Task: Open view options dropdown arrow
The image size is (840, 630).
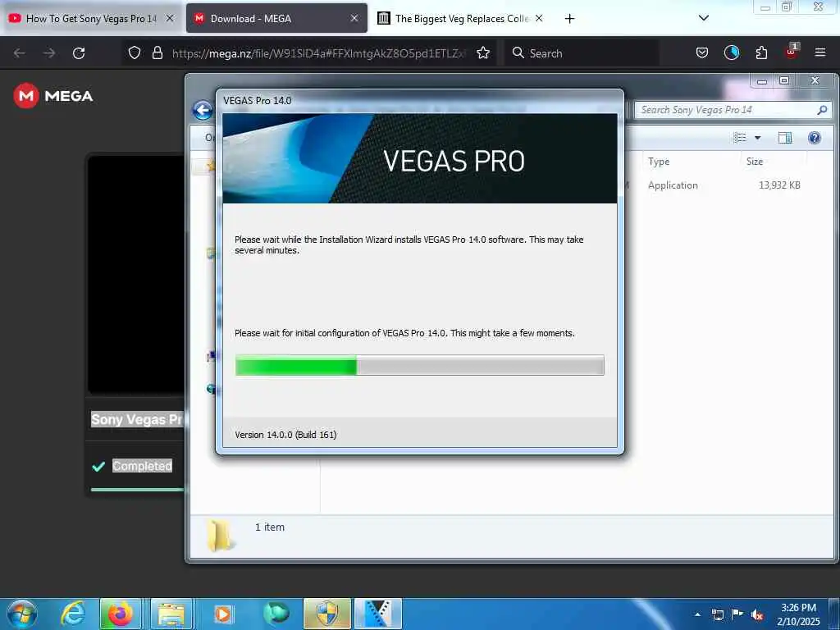Action: pos(757,138)
